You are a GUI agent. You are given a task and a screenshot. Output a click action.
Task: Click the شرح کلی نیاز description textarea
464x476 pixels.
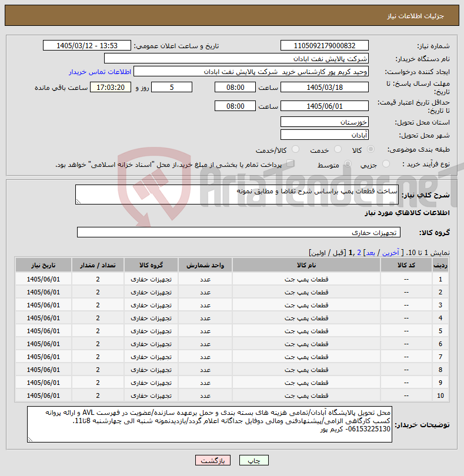[x=237, y=195]
